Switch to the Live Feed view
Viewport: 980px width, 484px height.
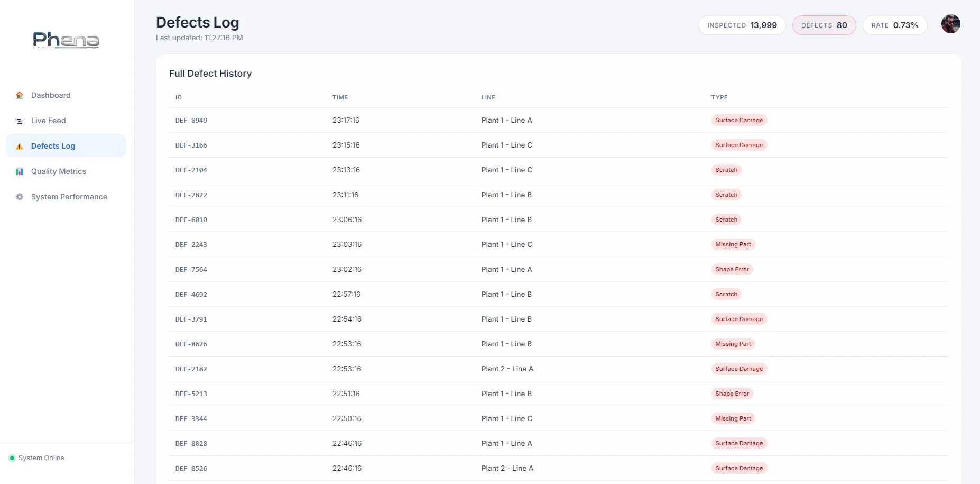tap(48, 121)
